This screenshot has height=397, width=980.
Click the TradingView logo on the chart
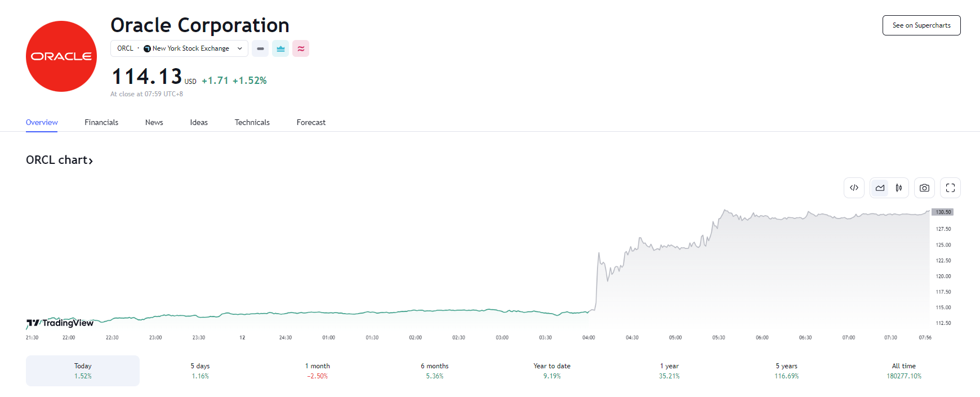click(60, 323)
